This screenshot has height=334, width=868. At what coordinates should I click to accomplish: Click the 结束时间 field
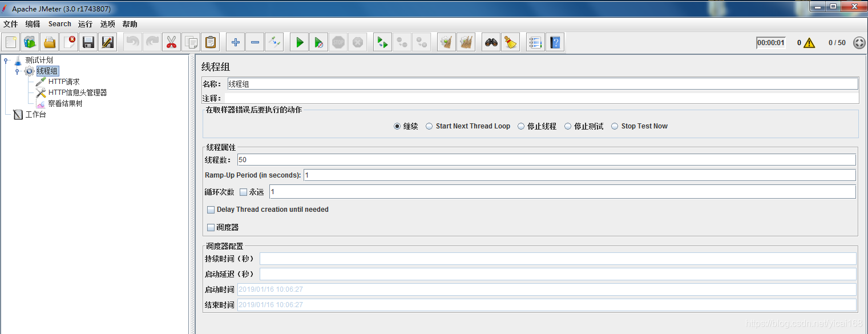(x=547, y=305)
